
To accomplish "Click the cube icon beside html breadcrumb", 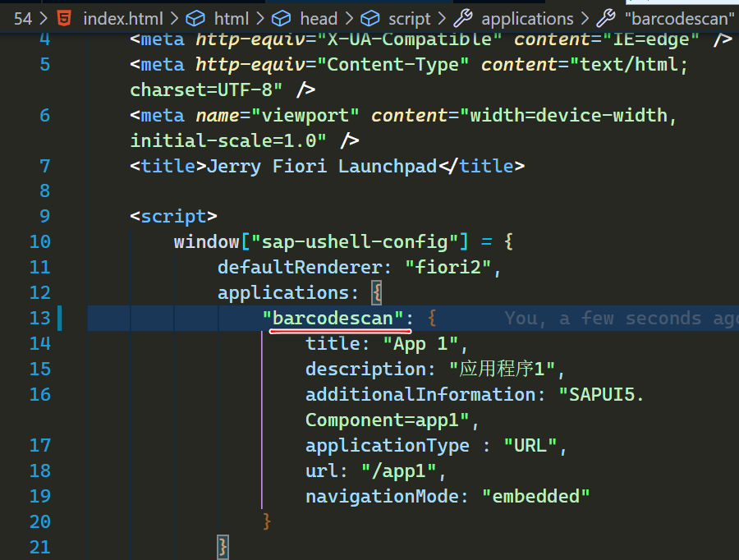I will (195, 18).
